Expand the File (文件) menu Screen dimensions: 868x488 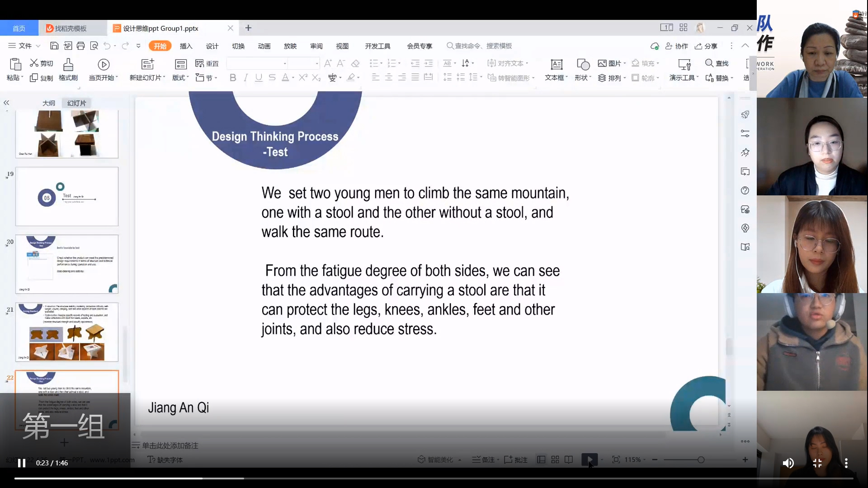coord(25,46)
